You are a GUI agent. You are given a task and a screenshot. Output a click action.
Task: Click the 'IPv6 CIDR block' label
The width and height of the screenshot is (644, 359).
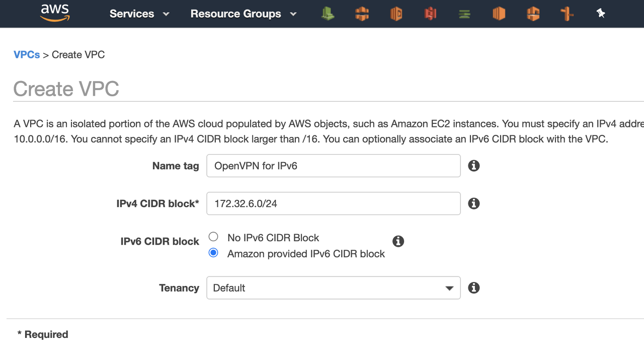(159, 241)
